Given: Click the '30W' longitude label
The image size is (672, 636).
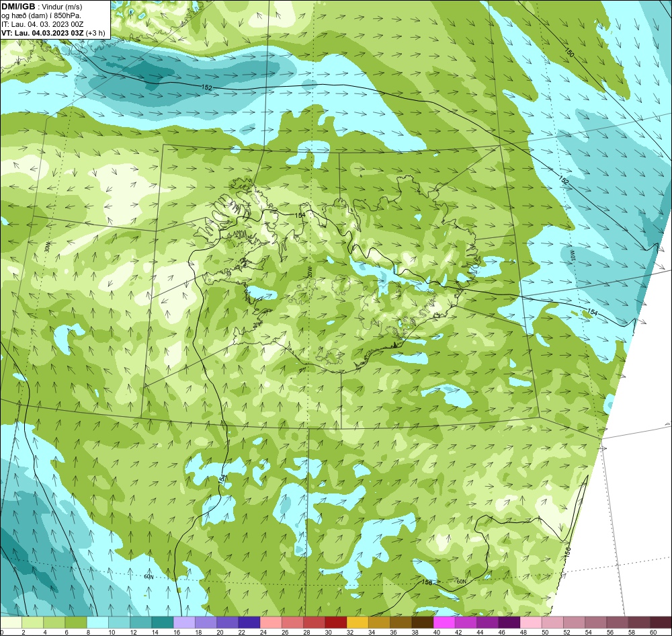Looking at the screenshot, I should [48, 247].
